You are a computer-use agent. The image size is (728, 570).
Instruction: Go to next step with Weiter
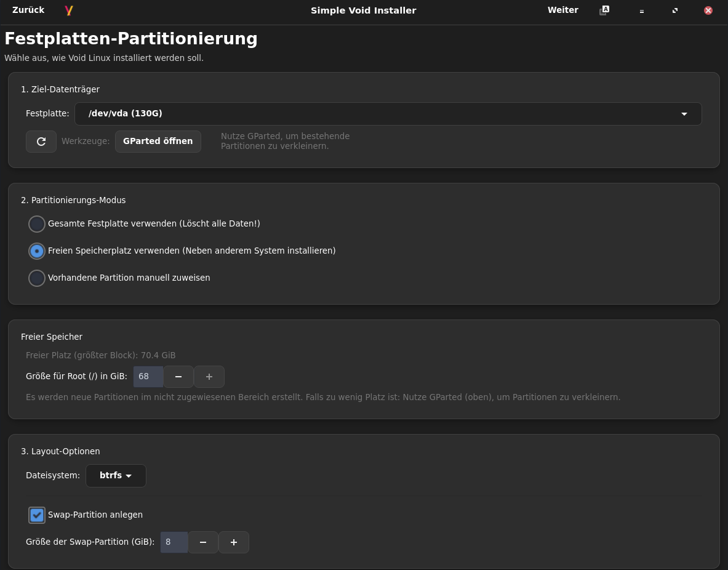562,10
